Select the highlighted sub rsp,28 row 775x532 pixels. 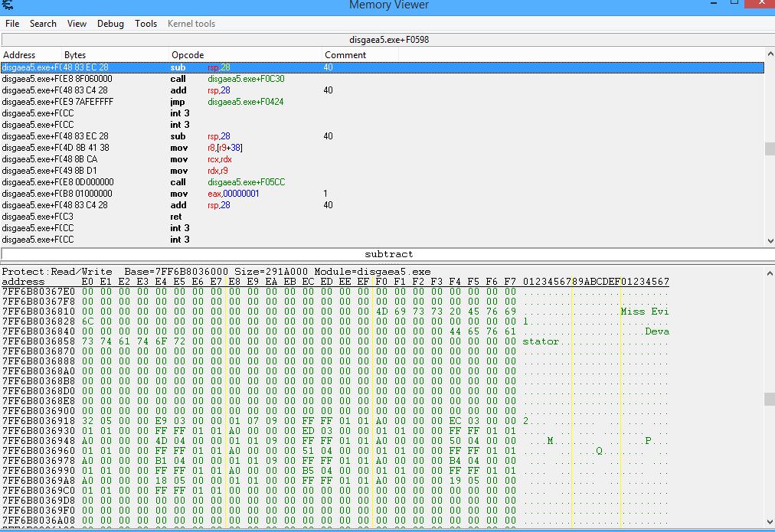point(383,67)
